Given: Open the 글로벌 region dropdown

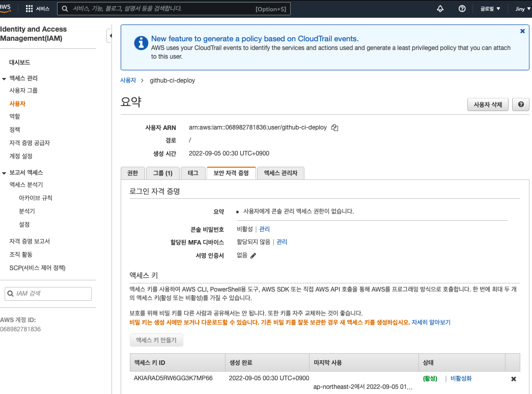Looking at the screenshot, I should 490,9.
